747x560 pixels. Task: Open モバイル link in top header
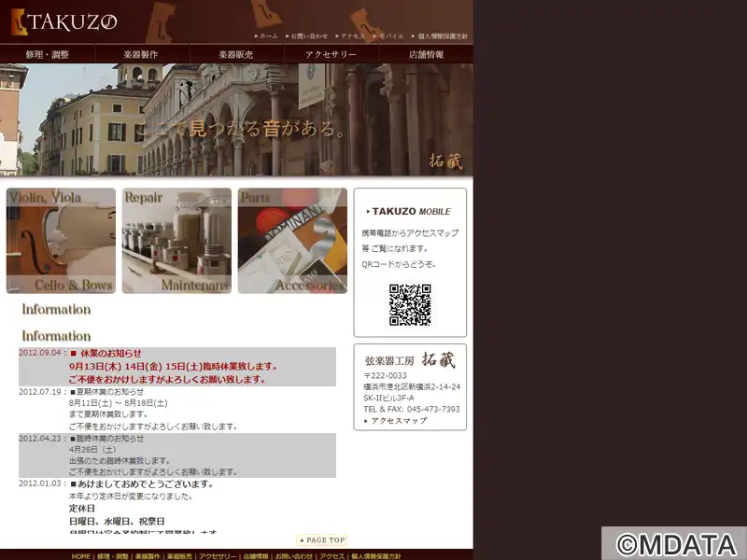[388, 36]
